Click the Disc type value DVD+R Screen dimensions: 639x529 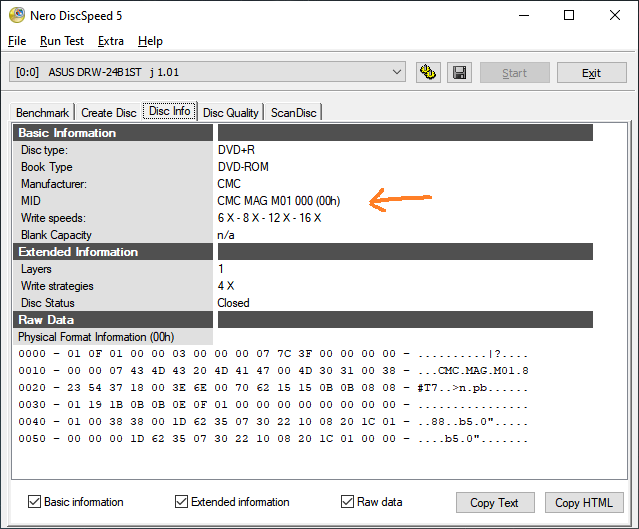click(236, 150)
